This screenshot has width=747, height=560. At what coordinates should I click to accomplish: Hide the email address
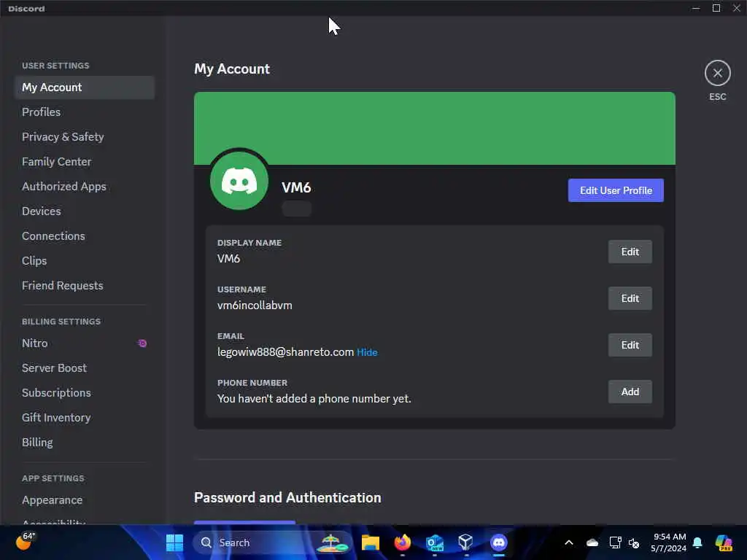click(x=367, y=352)
